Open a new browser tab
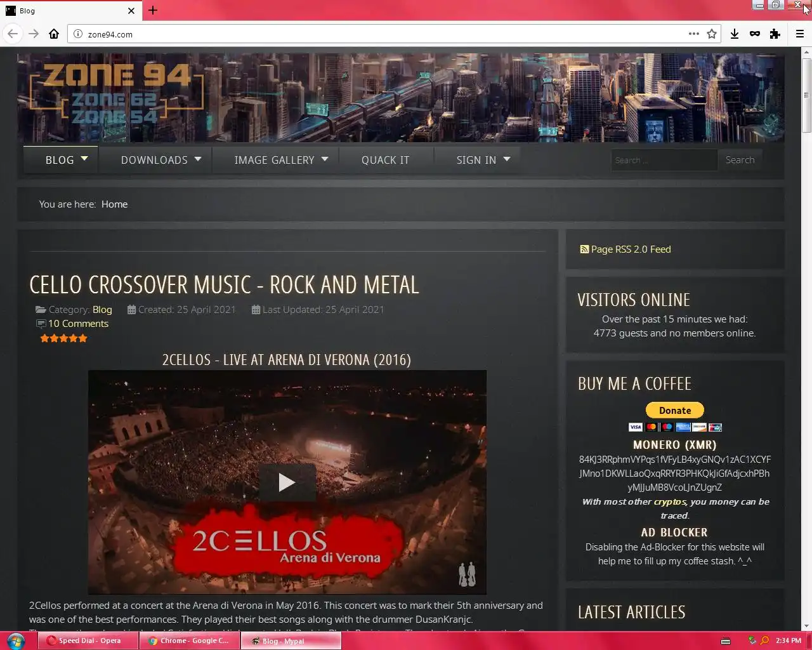812x650 pixels. pyautogui.click(x=153, y=10)
